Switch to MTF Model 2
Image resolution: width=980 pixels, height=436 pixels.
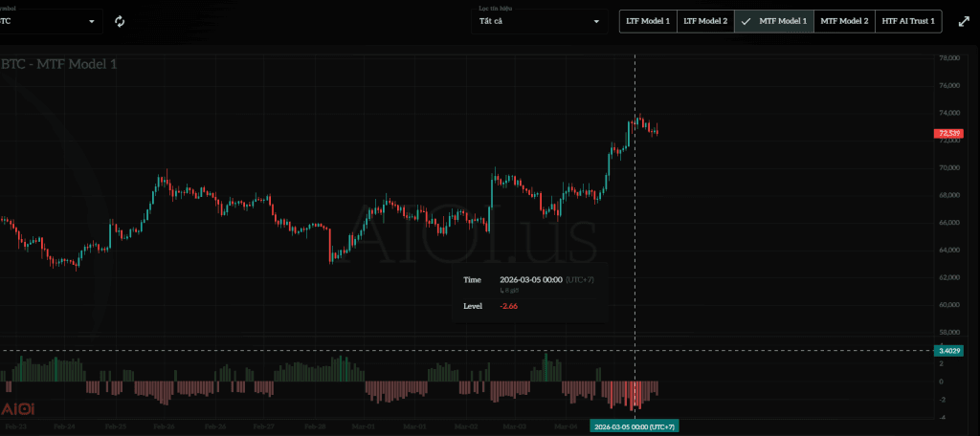click(844, 21)
